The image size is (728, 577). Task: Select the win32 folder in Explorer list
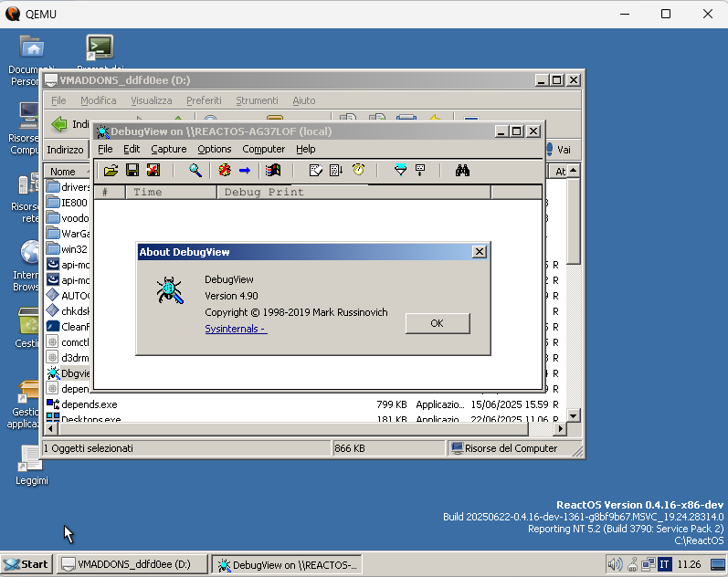68,249
